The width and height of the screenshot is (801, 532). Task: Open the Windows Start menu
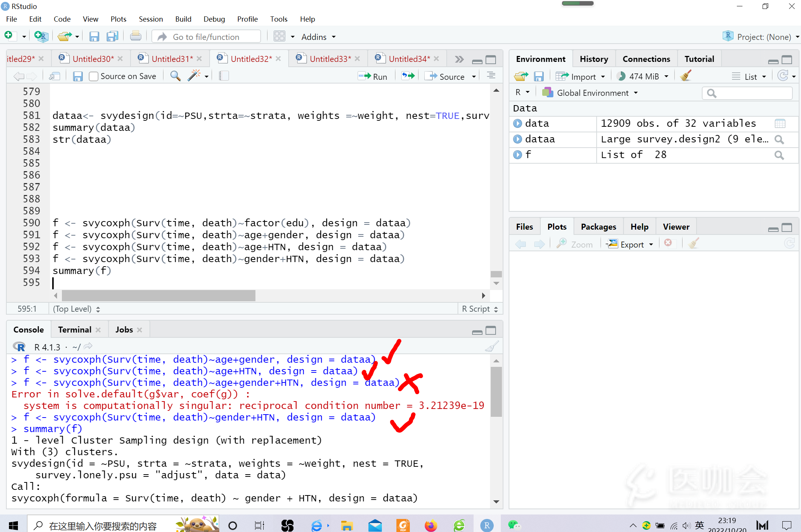coord(13,525)
